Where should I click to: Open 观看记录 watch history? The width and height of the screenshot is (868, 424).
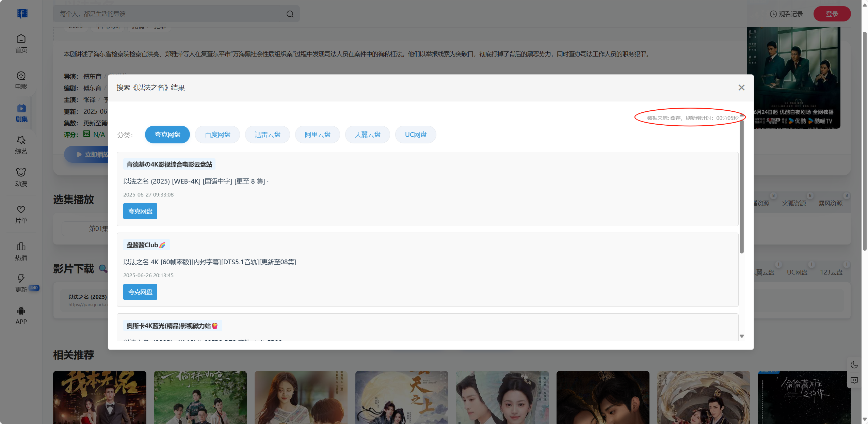[x=786, y=14]
